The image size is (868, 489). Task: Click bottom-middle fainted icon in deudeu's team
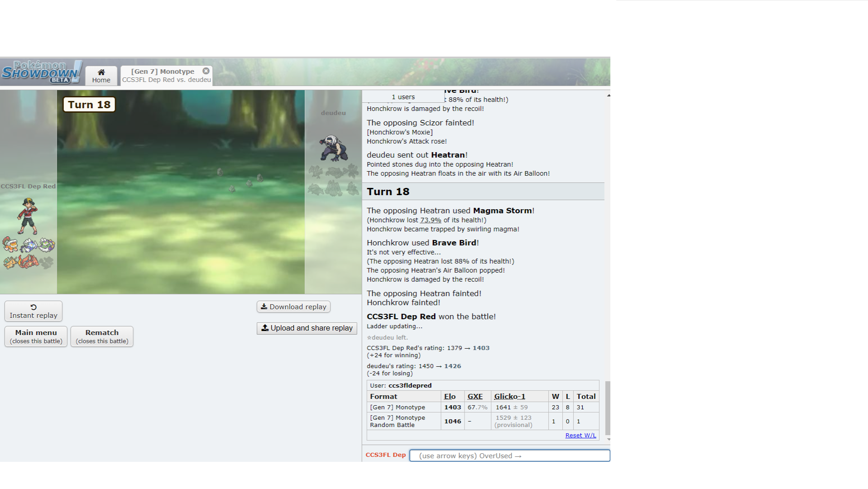(x=334, y=188)
